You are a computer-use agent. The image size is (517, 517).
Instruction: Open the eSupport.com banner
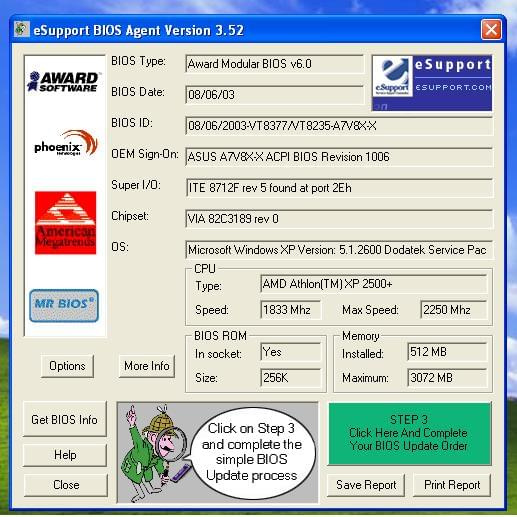pyautogui.click(x=432, y=83)
